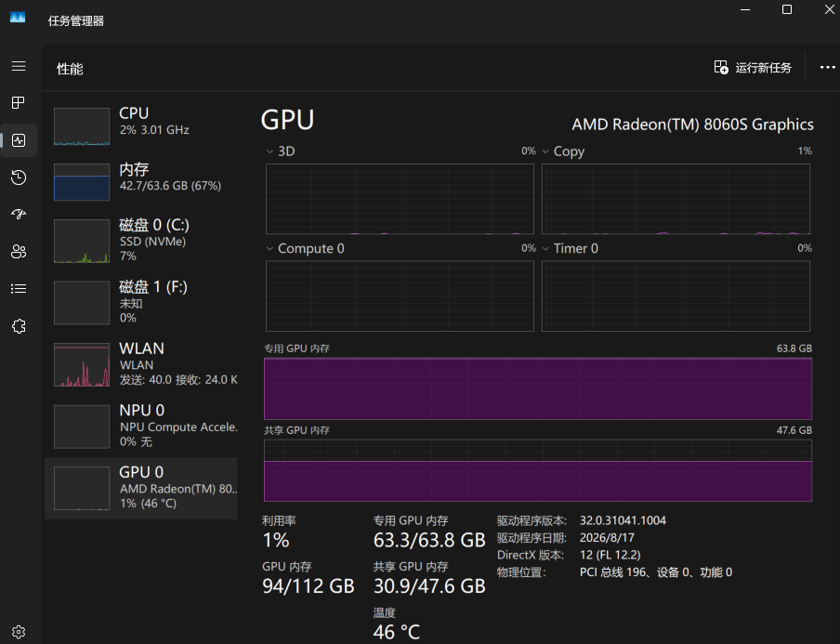Viewport: 840px width, 644px height.
Task: Click the 94/112 GB GPU memory value
Action: 308,586
